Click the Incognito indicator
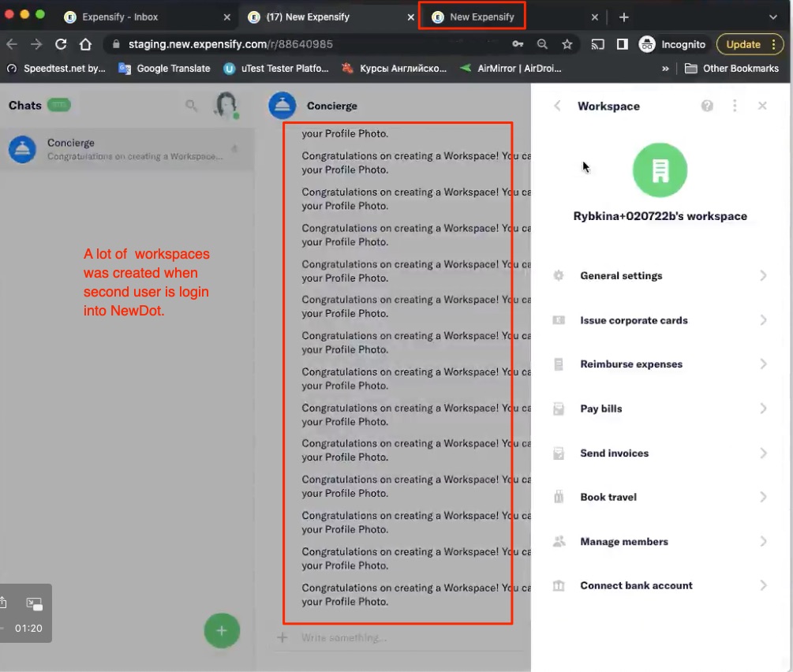This screenshot has width=793, height=672. 671,44
